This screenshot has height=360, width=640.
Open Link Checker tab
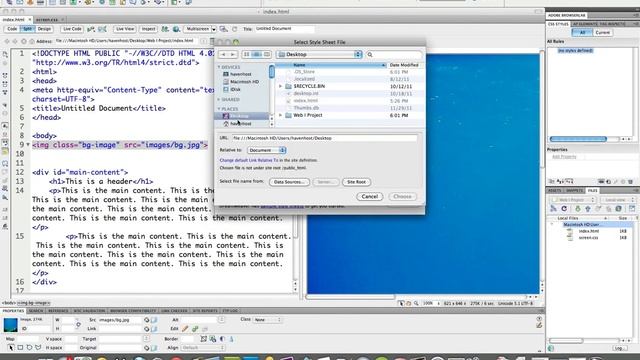174,311
